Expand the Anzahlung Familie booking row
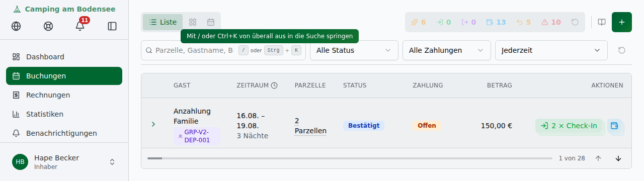 click(153, 124)
